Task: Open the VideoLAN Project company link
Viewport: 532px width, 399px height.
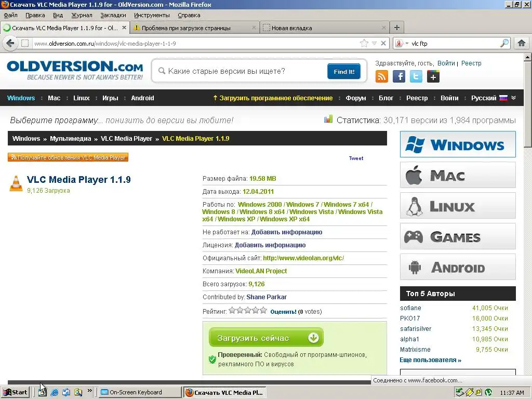Action: [x=261, y=271]
